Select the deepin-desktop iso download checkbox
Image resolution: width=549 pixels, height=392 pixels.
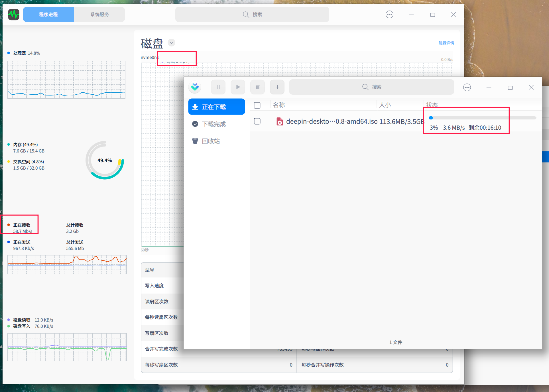(257, 121)
